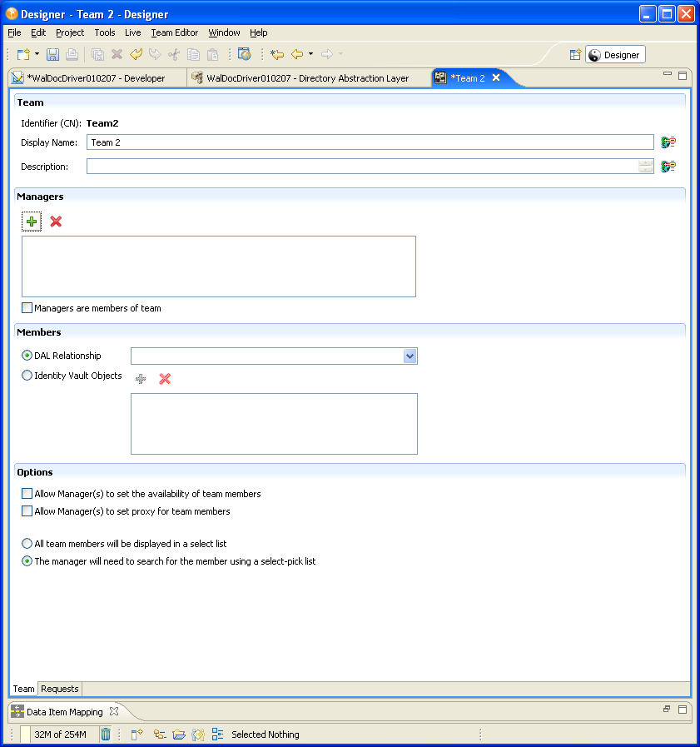Open the File menu

[14, 32]
